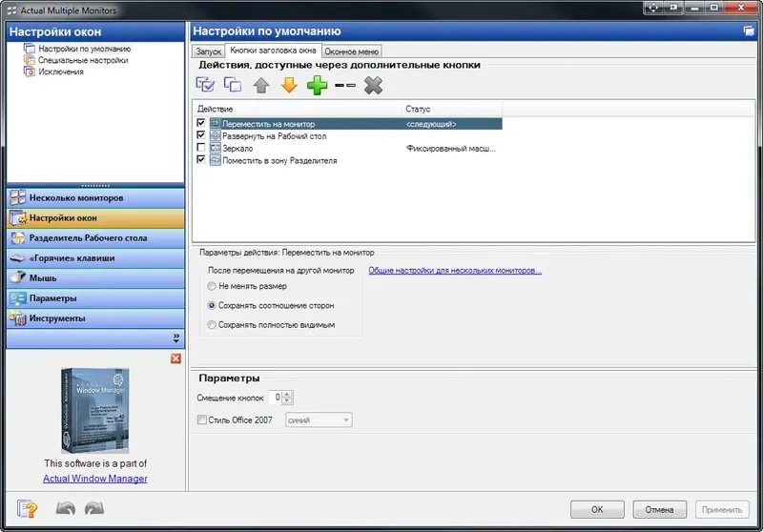Uncheck Поместить в зону Разделителя checkbox
This screenshot has width=763, height=532.
pyautogui.click(x=201, y=159)
